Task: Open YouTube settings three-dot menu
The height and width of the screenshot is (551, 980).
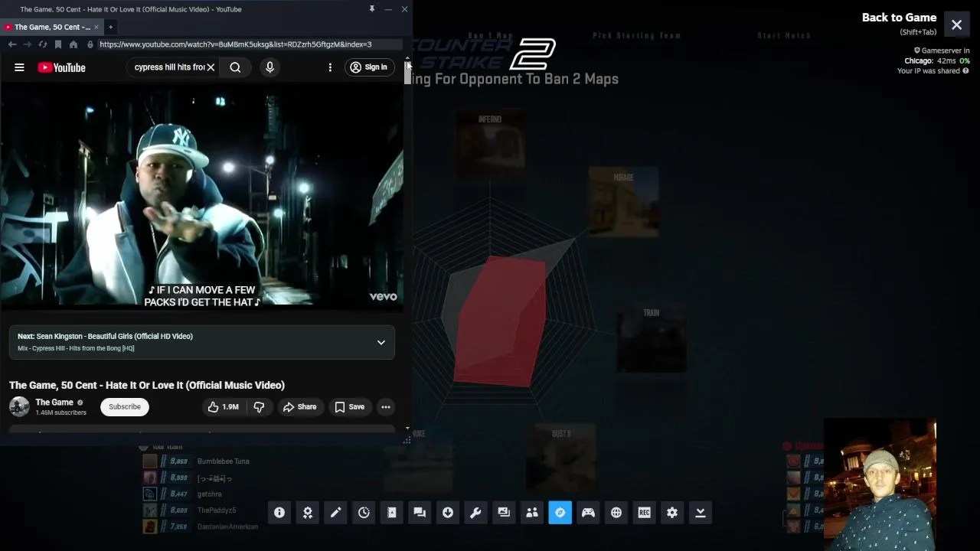Action: tap(330, 67)
